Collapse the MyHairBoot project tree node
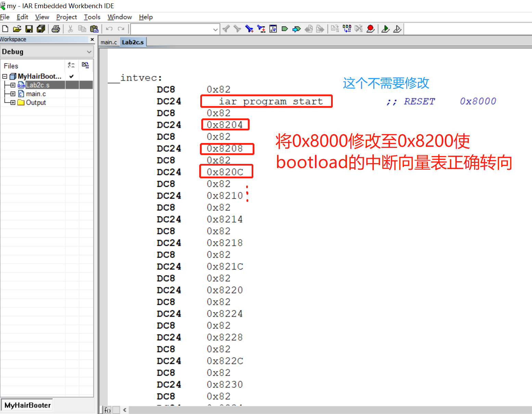532x414 pixels. (x=5, y=76)
